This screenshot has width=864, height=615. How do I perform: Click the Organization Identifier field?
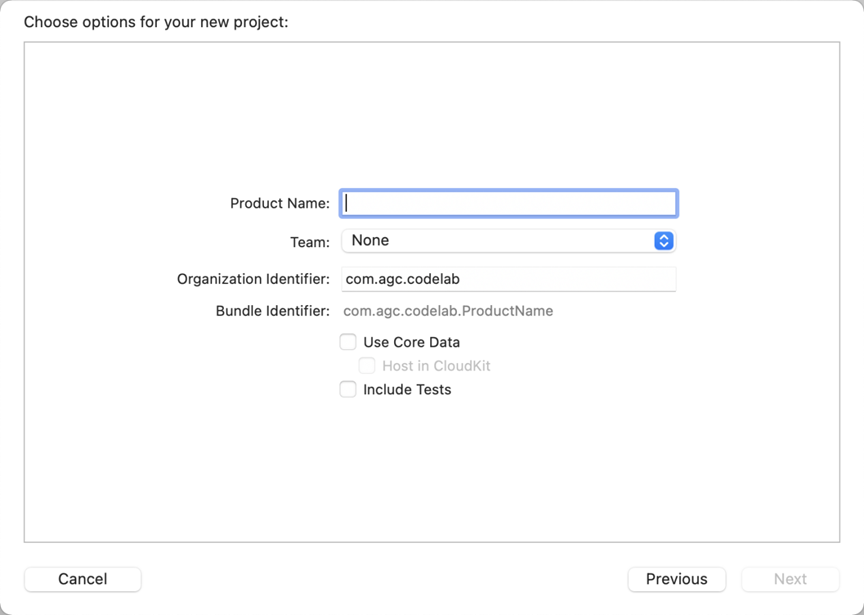click(x=508, y=279)
